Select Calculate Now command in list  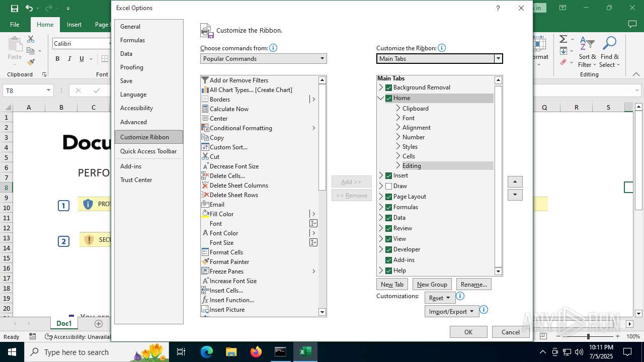[259, 109]
